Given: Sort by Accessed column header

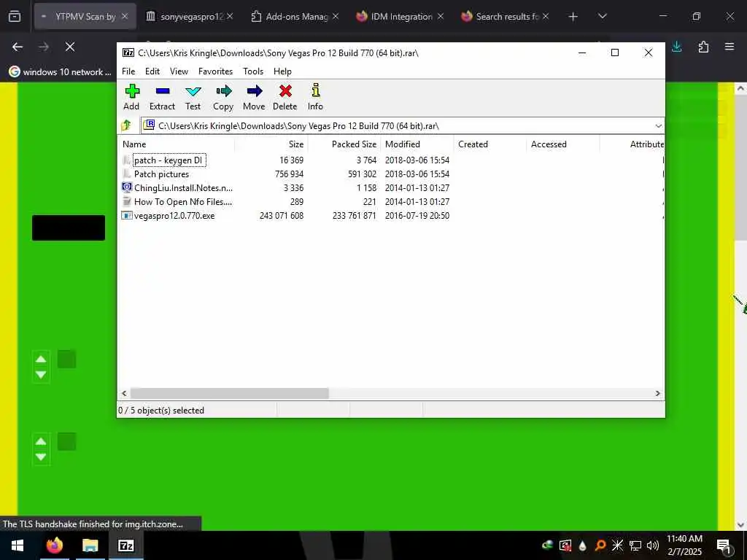Looking at the screenshot, I should [x=562, y=144].
